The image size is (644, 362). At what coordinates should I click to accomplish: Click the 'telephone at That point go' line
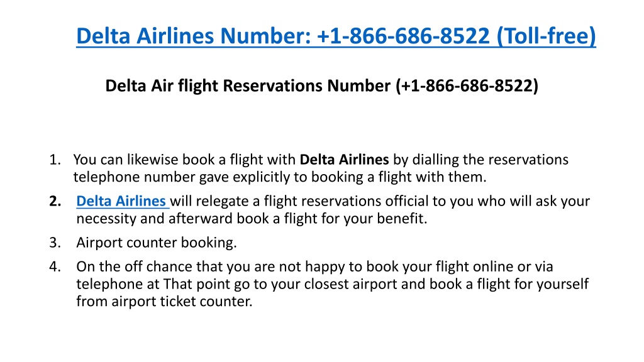(x=333, y=284)
